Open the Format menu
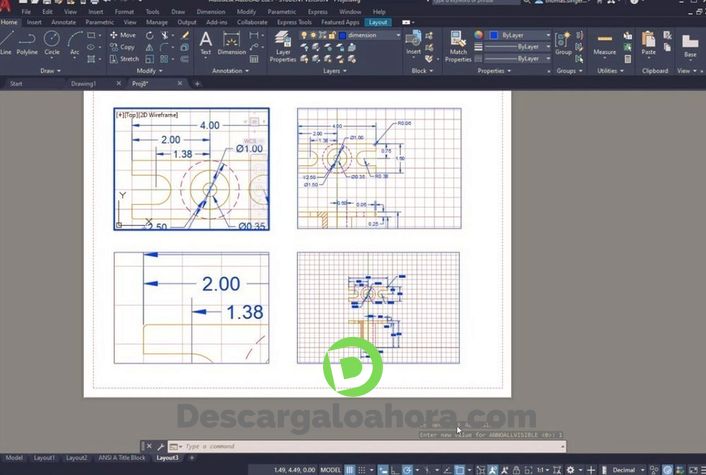Viewport: 706px width, 475px height. [124, 12]
